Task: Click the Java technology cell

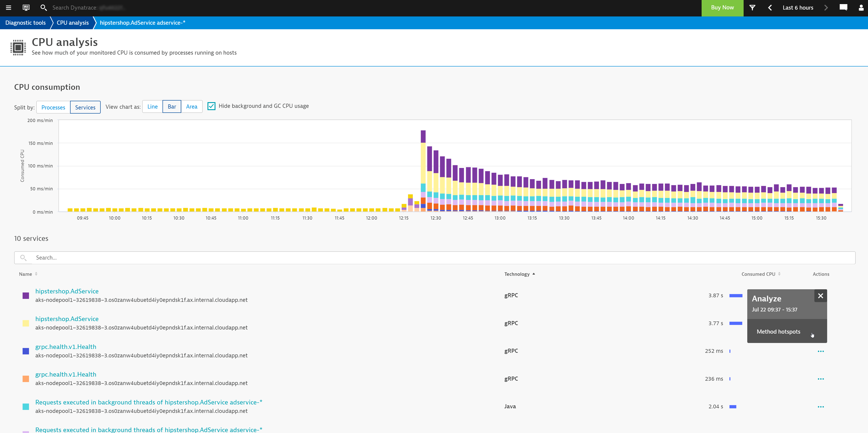Action: [510, 406]
